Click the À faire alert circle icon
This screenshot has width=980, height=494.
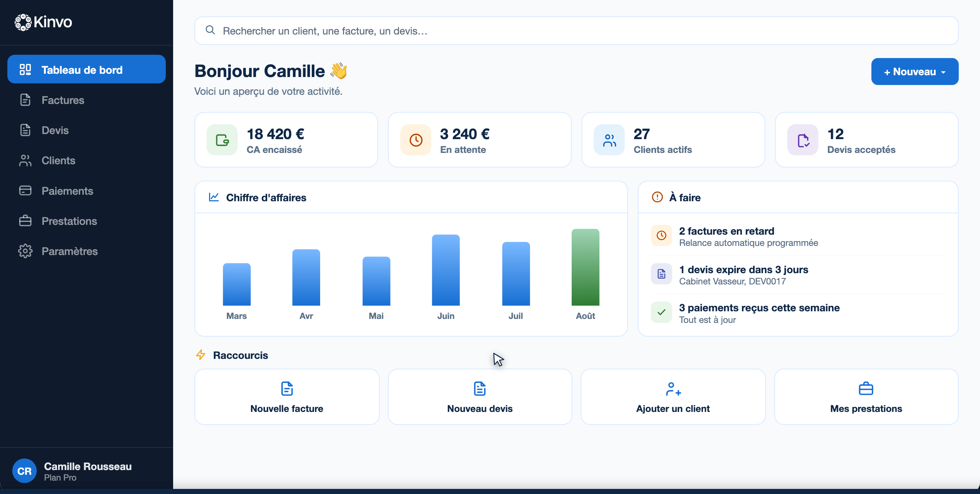point(657,197)
